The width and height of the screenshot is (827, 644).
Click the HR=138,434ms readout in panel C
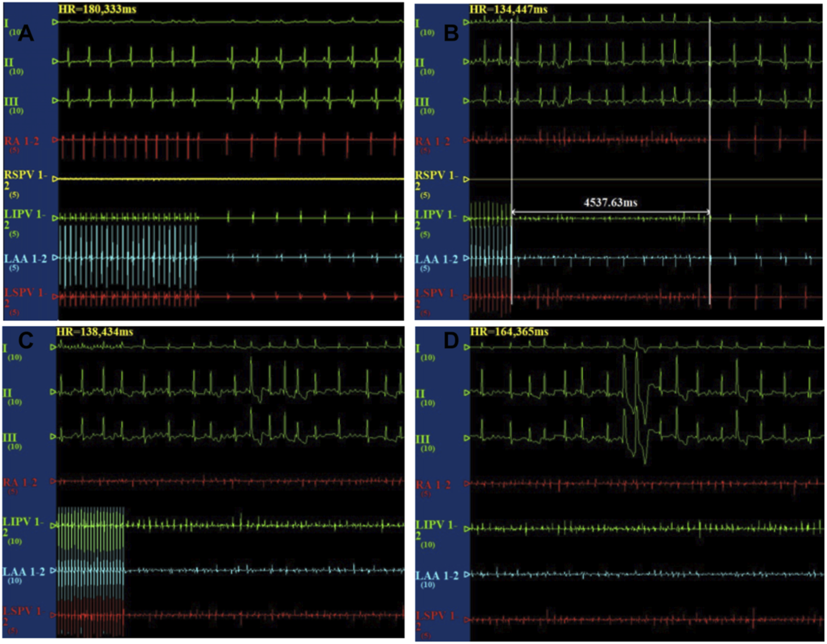pos(95,333)
